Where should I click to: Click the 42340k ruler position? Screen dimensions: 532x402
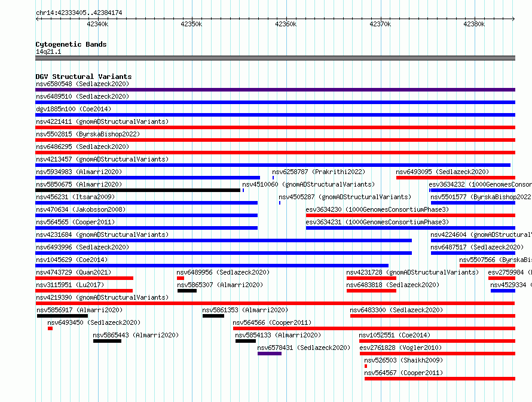click(x=97, y=24)
